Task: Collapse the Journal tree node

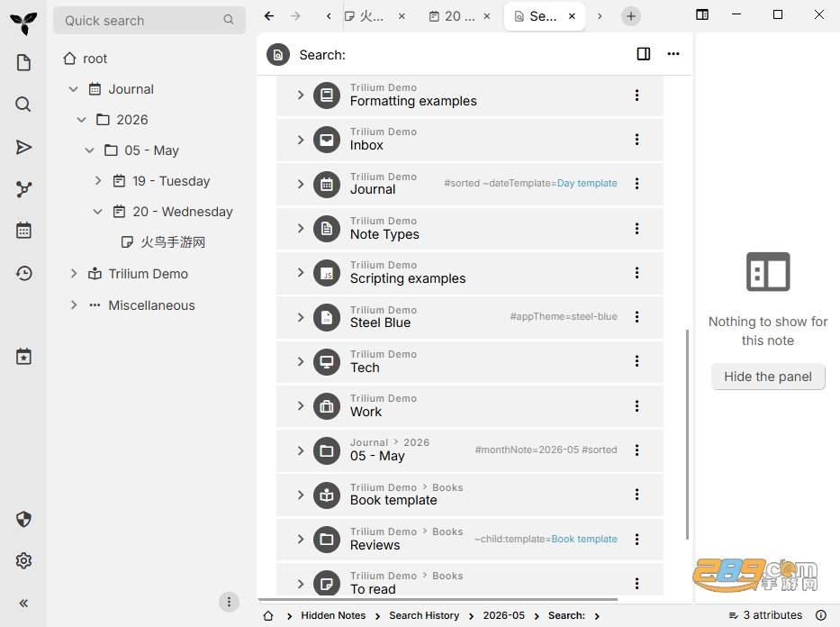Action: click(74, 89)
